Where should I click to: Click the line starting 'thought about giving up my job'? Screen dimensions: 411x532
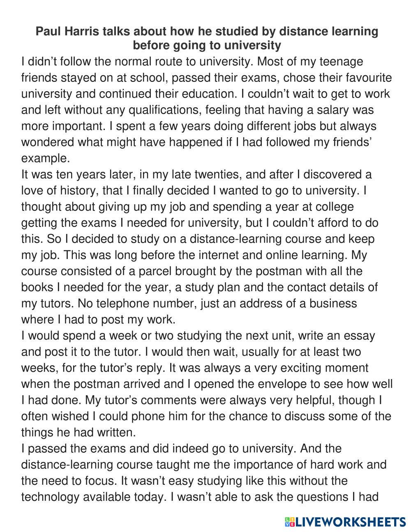(187, 207)
